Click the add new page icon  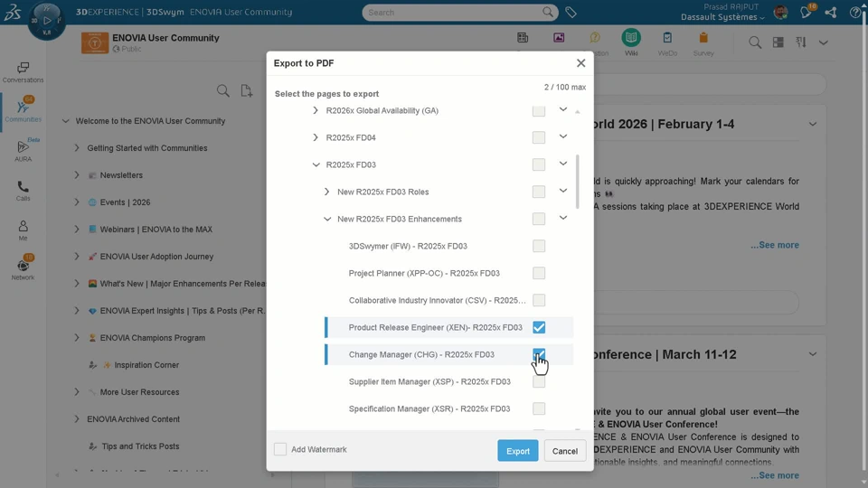[x=247, y=90]
